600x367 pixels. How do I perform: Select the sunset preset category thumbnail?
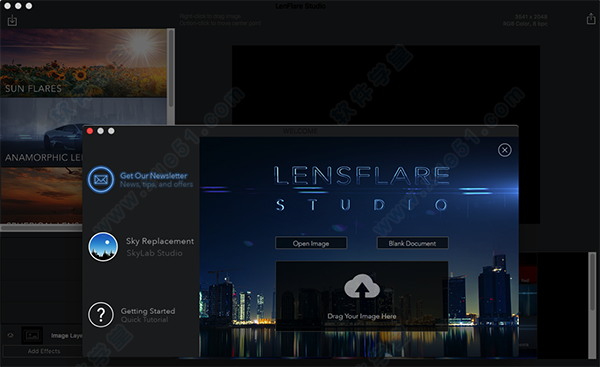tap(41, 195)
